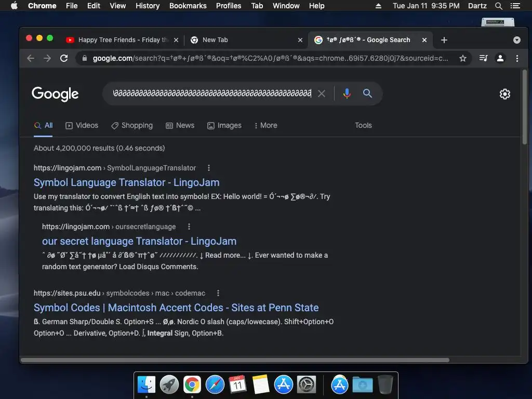Open the Trash in the Dock
Image resolution: width=532 pixels, height=399 pixels.
click(x=385, y=385)
